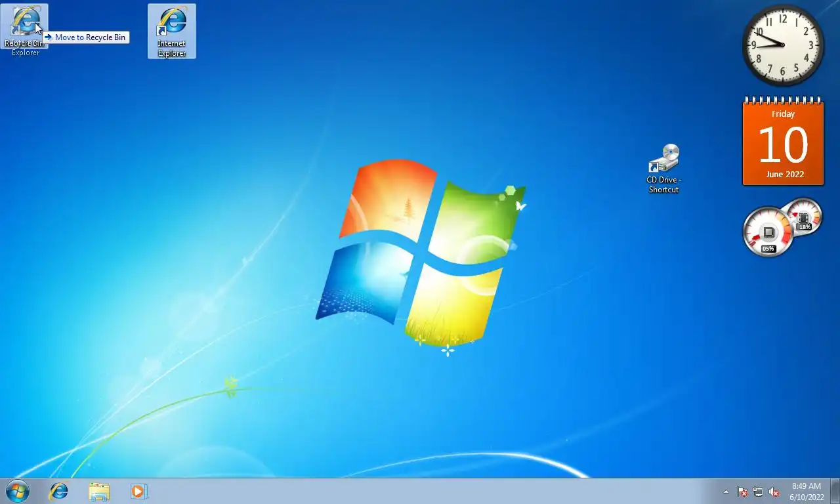Click the "CD Drive - Shortcut" label text
Image resolution: width=840 pixels, height=504 pixels.
click(663, 184)
